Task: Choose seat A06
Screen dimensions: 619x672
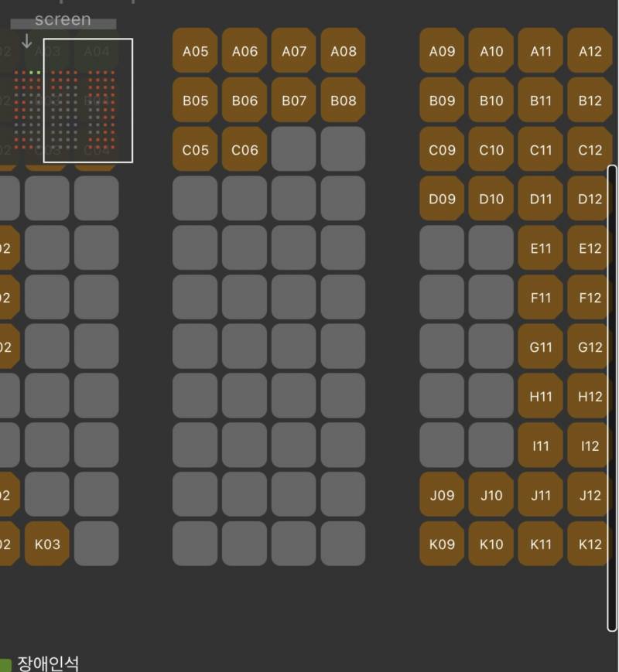Action: pyautogui.click(x=245, y=51)
